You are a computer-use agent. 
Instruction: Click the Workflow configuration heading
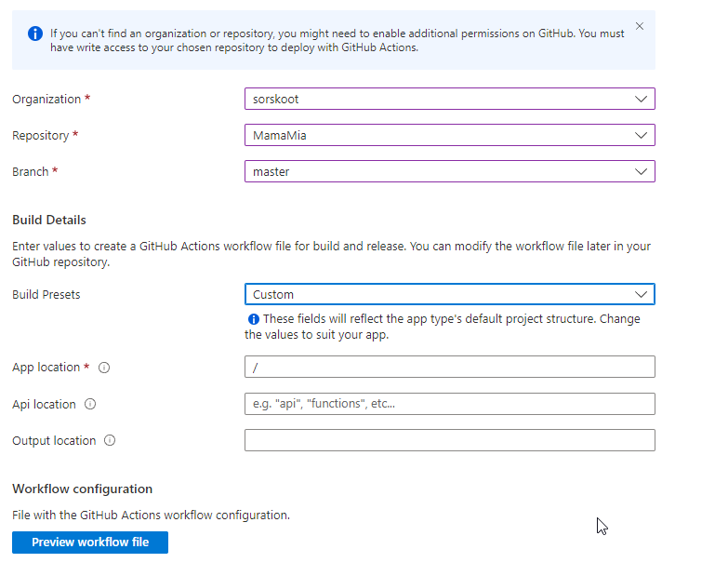point(82,489)
